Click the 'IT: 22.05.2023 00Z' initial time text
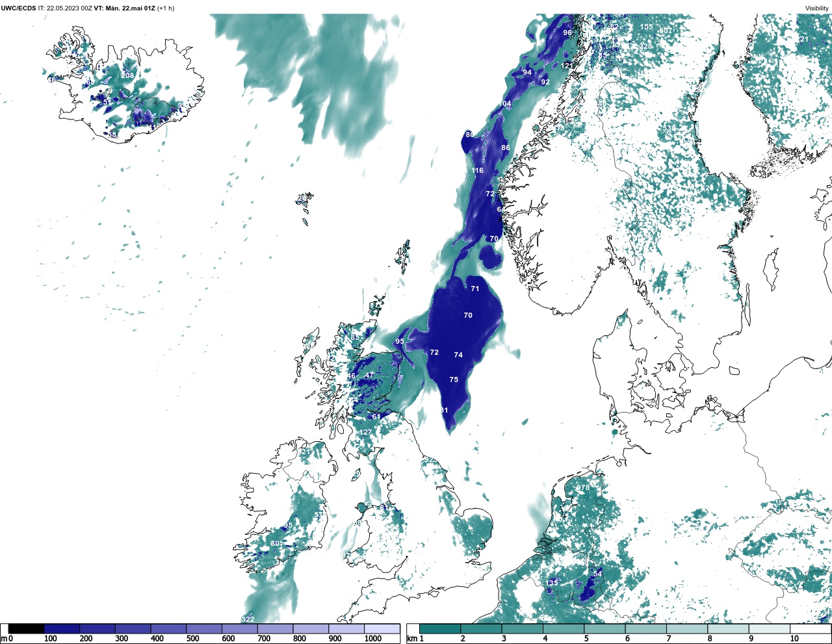 (65, 8)
